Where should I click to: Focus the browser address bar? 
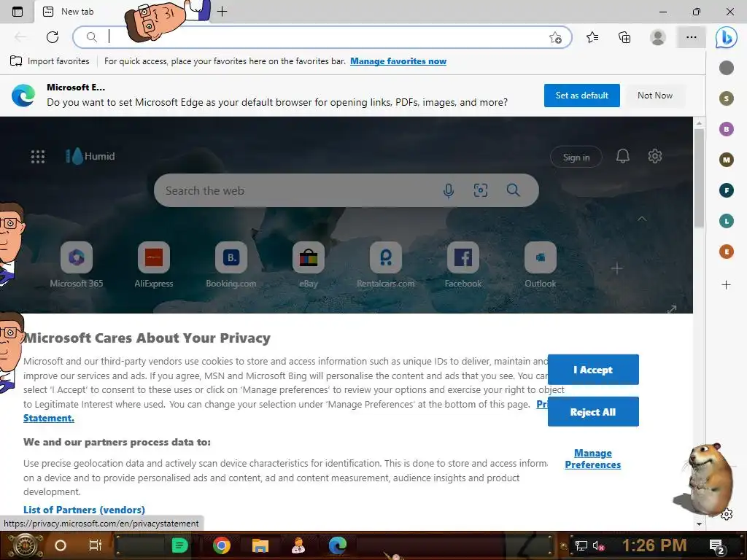click(322, 37)
